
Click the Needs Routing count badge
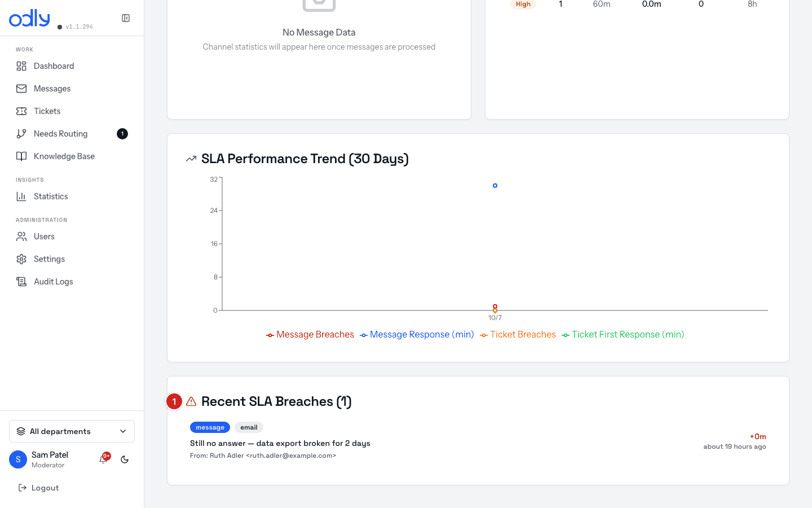point(122,134)
